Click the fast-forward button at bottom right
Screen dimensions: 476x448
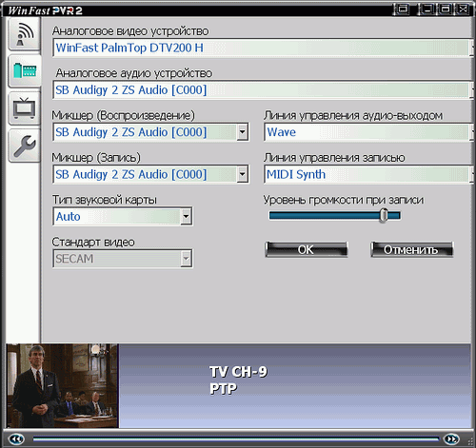pyautogui.click(x=451, y=438)
